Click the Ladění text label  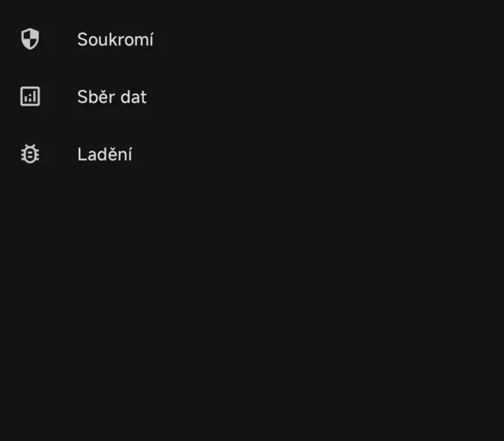point(105,154)
